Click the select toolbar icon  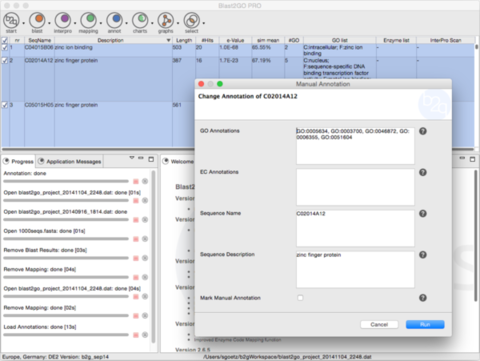(191, 21)
